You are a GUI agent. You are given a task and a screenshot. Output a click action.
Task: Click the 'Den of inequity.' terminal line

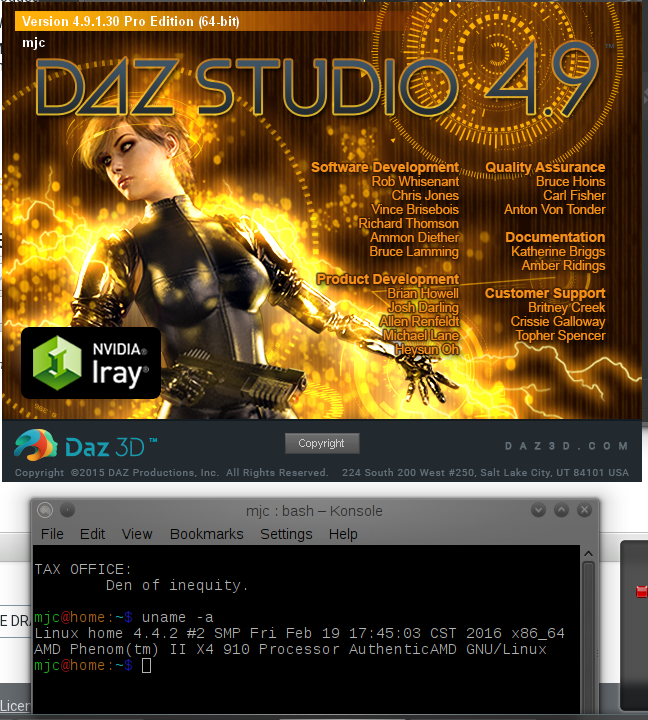pos(177,585)
